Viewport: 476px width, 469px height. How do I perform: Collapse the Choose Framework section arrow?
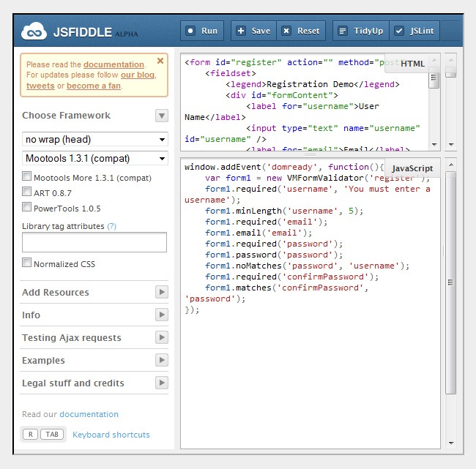click(162, 116)
